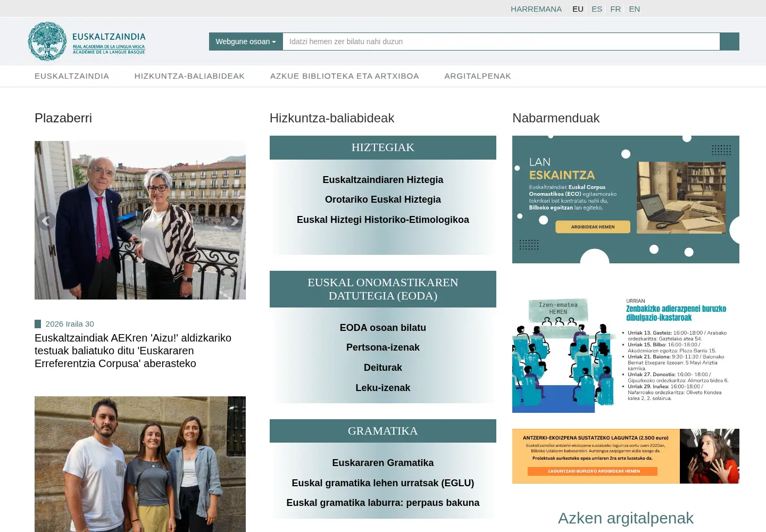Image resolution: width=766 pixels, height=532 pixels.
Task: Click LAGUNTZARI BURUZKO ARGIBIDEAK HEMEN button
Action: (593, 471)
